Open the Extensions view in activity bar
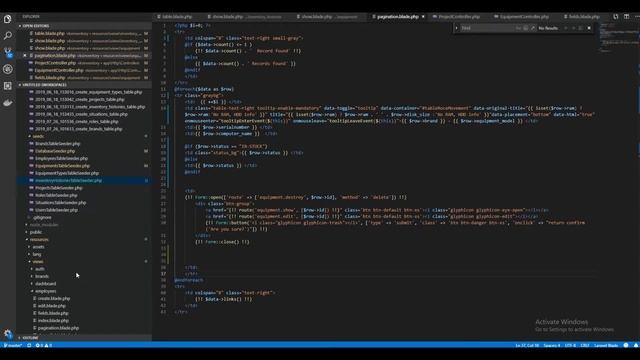The height and width of the screenshot is (360, 640). pyautogui.click(x=7, y=86)
